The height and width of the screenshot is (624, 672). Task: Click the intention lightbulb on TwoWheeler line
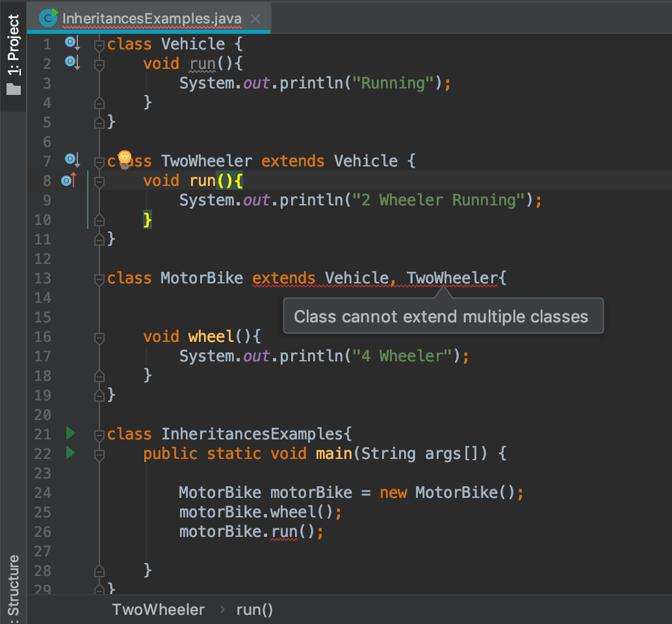[123, 159]
